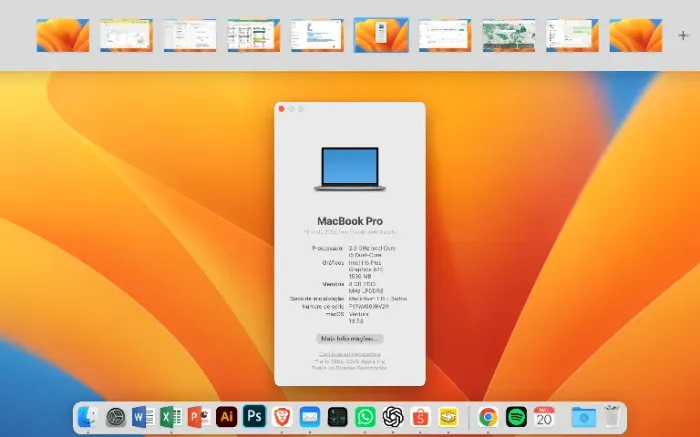
Task: Click the serial number value
Action: tap(369, 307)
